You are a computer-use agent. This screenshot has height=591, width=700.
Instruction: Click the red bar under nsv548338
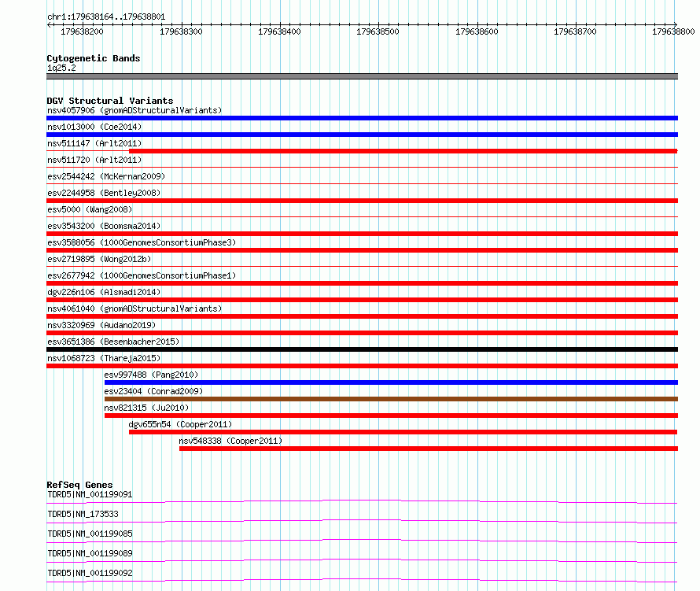429,449
